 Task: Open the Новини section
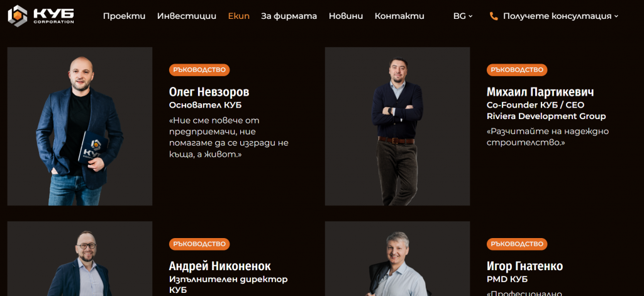coord(346,16)
